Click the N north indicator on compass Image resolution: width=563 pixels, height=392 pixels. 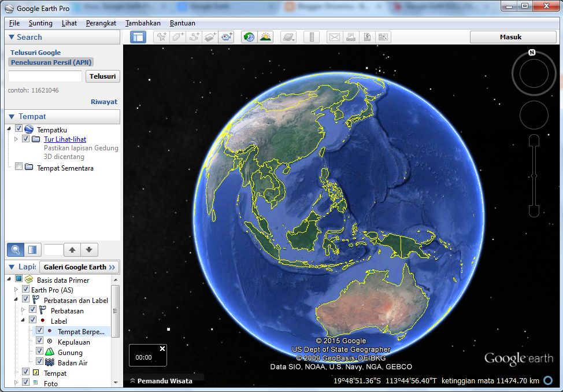[532, 53]
